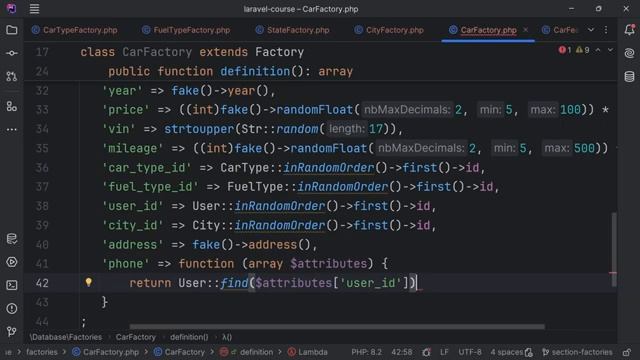Click the $attributes parameter on line 41
The width and height of the screenshot is (640, 360).
tap(329, 264)
